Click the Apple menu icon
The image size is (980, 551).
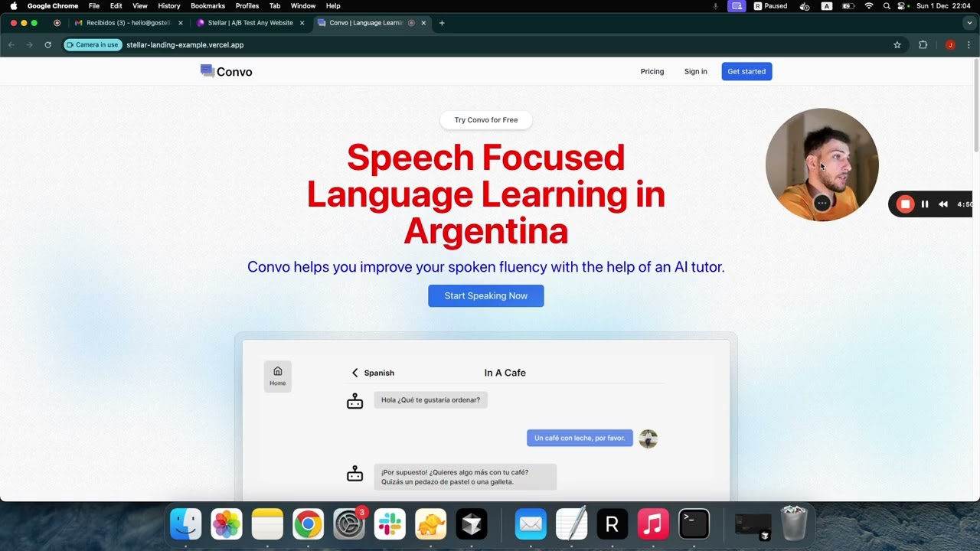click(13, 6)
